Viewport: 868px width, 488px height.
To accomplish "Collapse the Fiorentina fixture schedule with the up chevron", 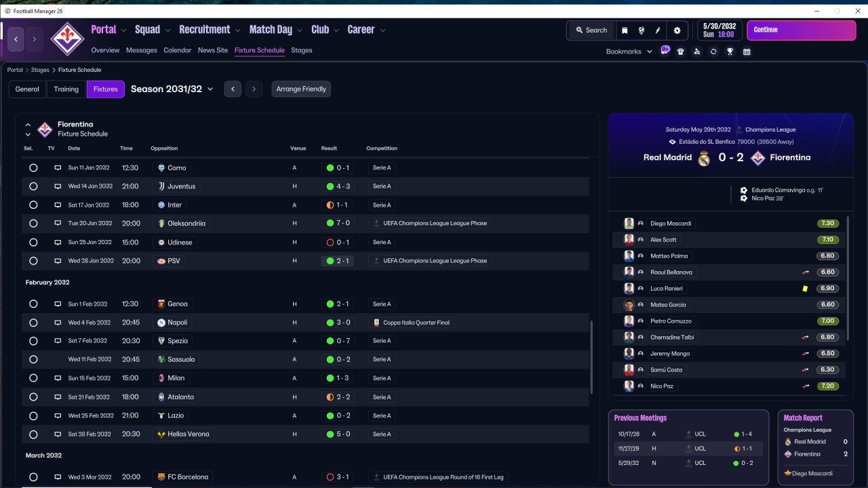I will (28, 125).
